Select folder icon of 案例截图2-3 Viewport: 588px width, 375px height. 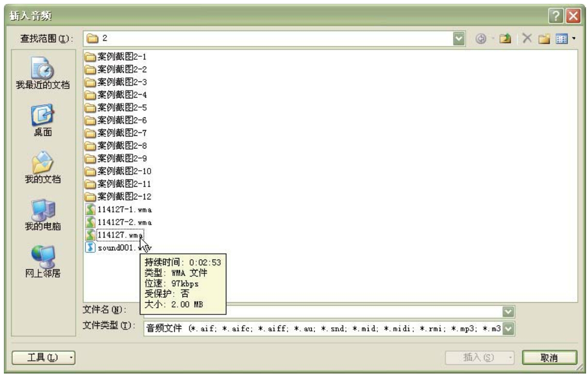[90, 82]
